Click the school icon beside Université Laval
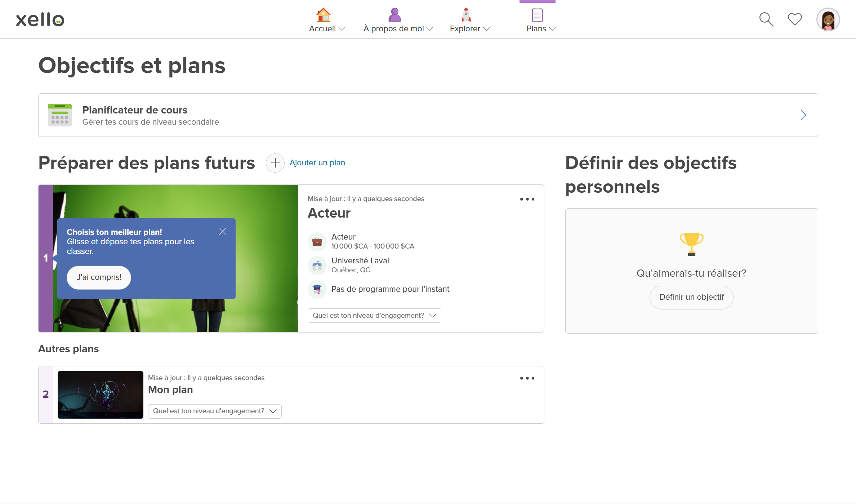 [317, 265]
